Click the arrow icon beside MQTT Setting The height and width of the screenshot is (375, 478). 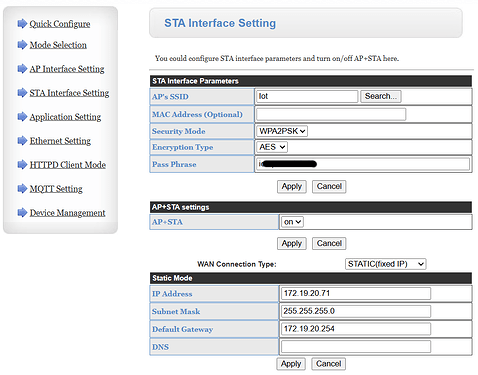coord(22,189)
